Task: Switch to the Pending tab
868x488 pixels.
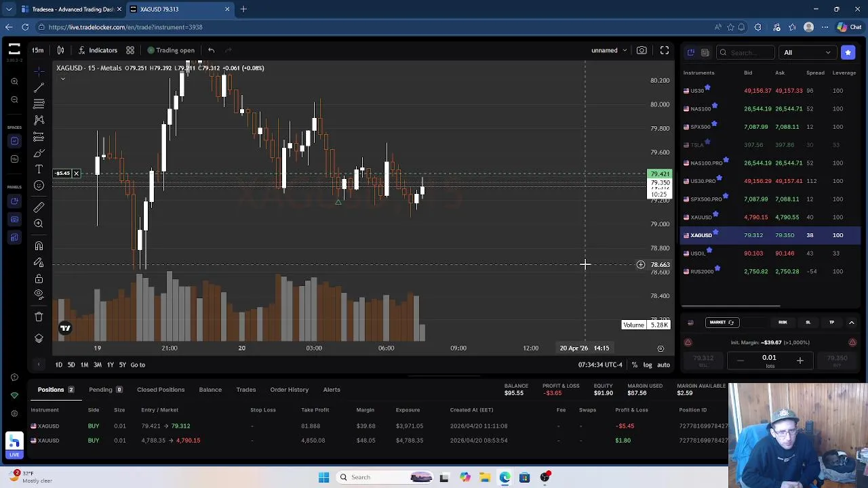Action: [x=105, y=390]
